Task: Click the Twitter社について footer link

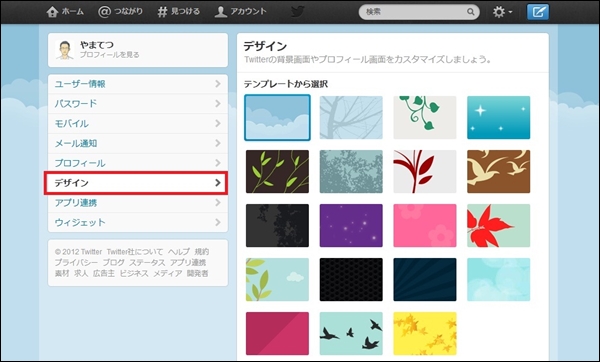Action: [x=135, y=252]
